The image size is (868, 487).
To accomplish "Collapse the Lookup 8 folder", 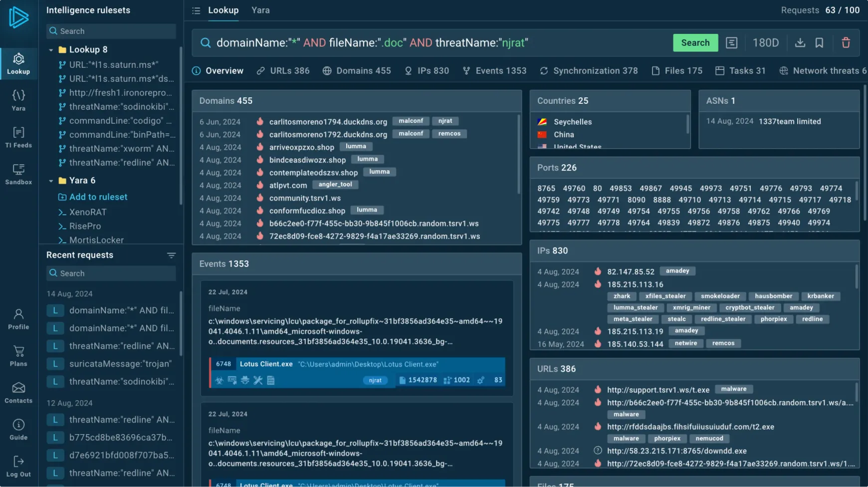I will 51,49.
